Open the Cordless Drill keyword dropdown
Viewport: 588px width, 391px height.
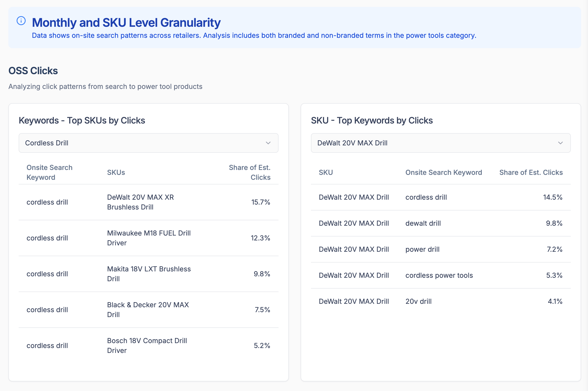pyautogui.click(x=148, y=143)
